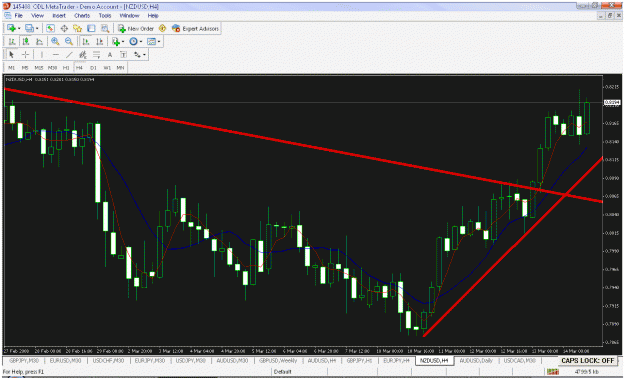Zoom out on the chart
Screen dimensions: 625x378
69,41
